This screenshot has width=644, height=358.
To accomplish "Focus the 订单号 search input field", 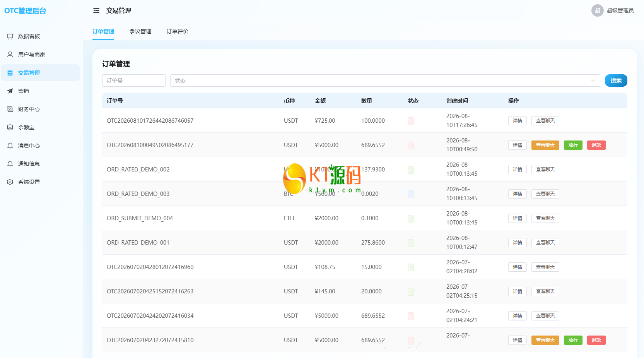I will coord(134,81).
